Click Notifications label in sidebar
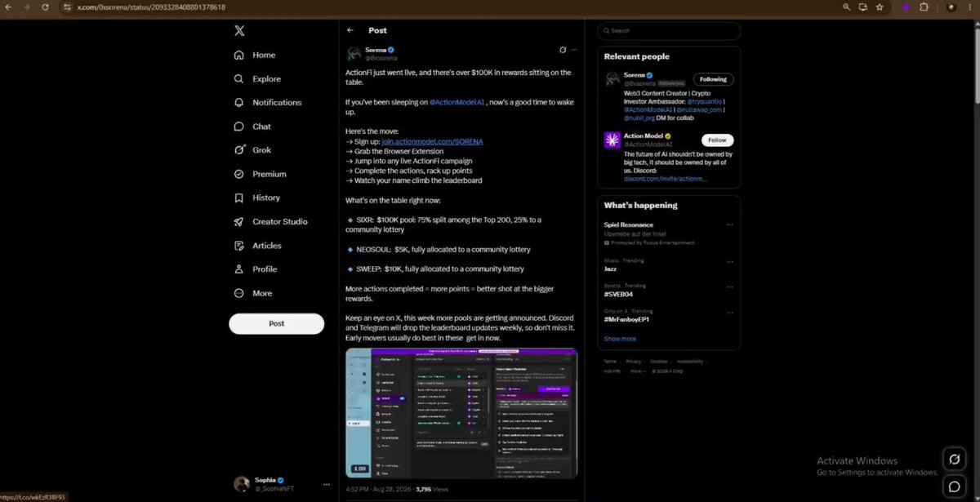980x502 pixels. point(277,103)
